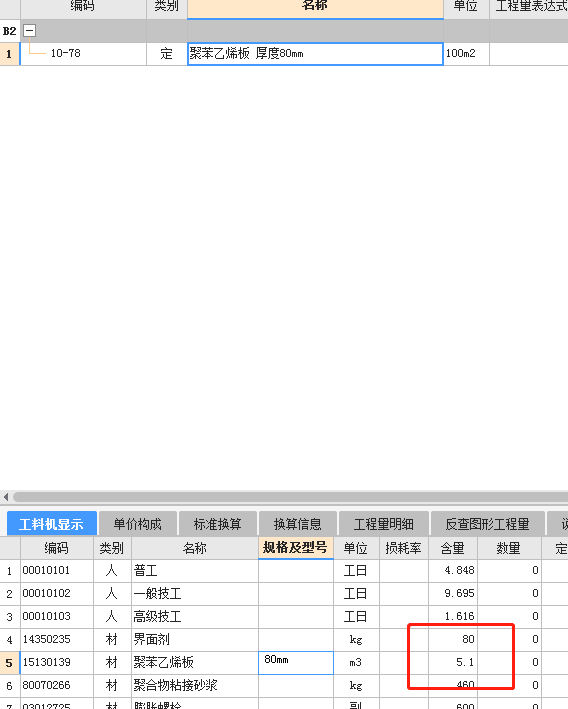Select the 界面剂 name cell
The width and height of the screenshot is (568, 709).
tap(194, 640)
